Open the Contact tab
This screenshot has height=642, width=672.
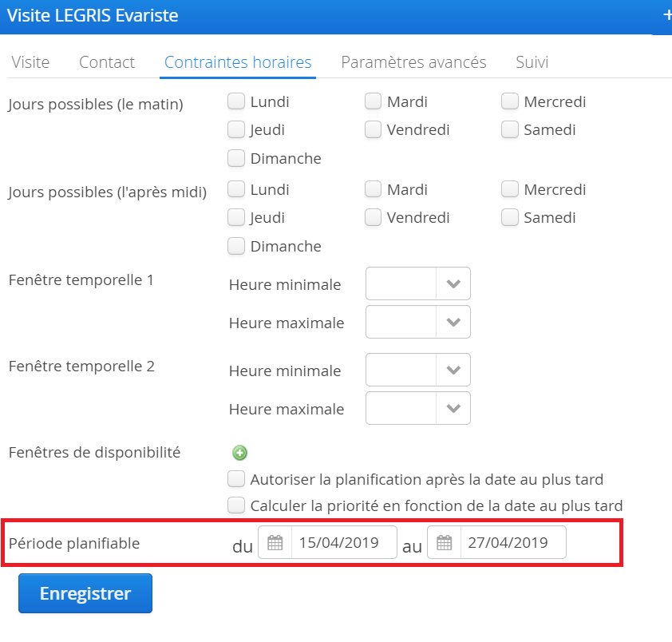(x=107, y=62)
